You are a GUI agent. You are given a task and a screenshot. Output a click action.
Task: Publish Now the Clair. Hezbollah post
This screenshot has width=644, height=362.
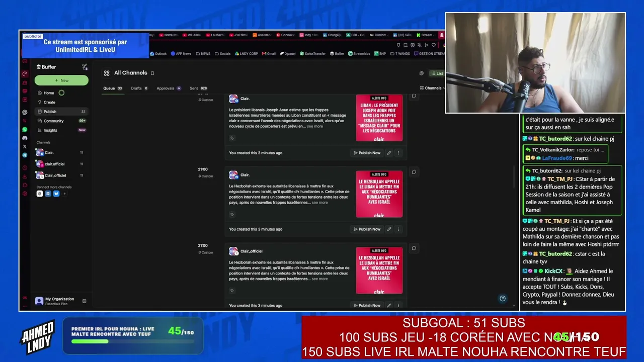(367, 229)
